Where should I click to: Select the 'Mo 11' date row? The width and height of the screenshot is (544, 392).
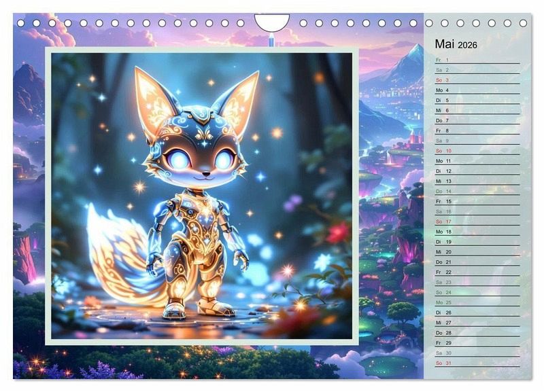point(477,161)
